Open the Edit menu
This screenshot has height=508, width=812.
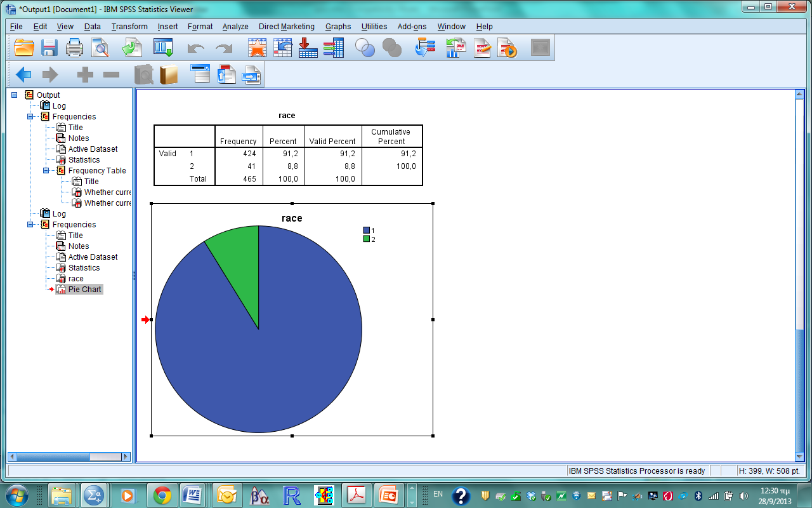[x=40, y=27]
